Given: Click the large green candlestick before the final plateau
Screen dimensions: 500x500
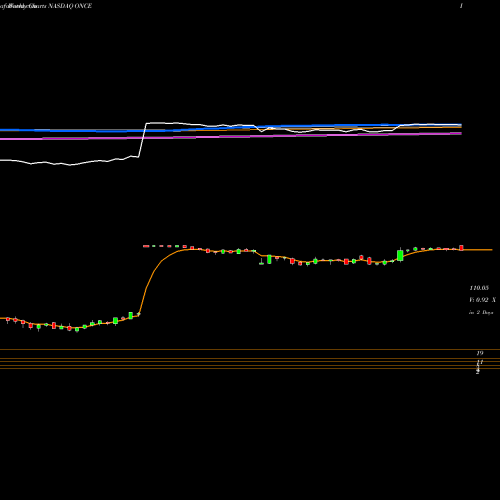Looking at the screenshot, I should pos(400,255).
